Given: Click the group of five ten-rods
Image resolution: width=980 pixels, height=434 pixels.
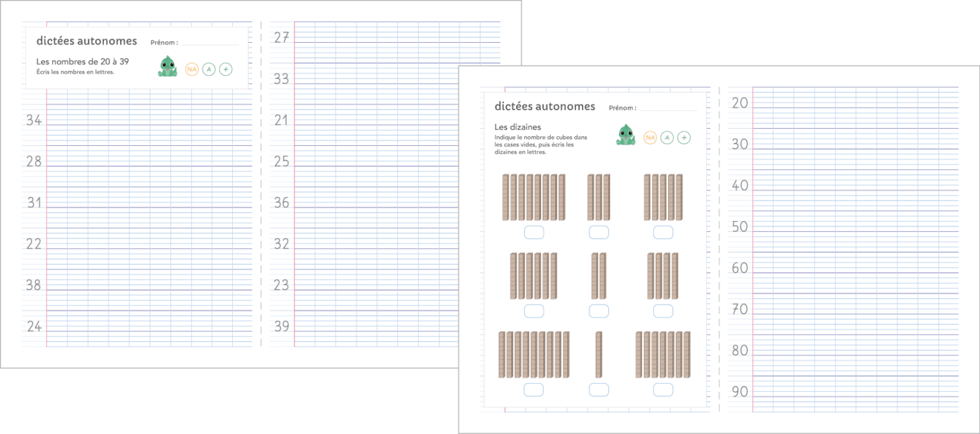Looking at the screenshot, I should tap(663, 197).
